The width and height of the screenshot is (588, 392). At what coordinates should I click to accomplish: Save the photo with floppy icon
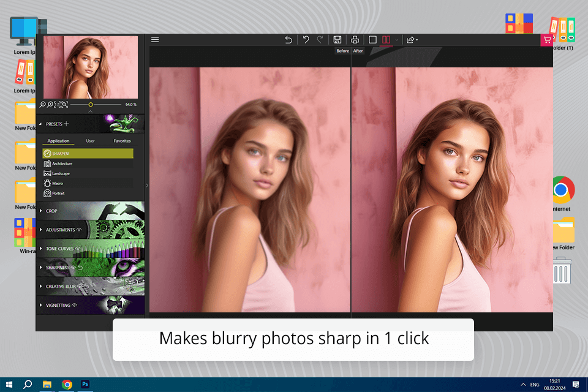tap(337, 40)
